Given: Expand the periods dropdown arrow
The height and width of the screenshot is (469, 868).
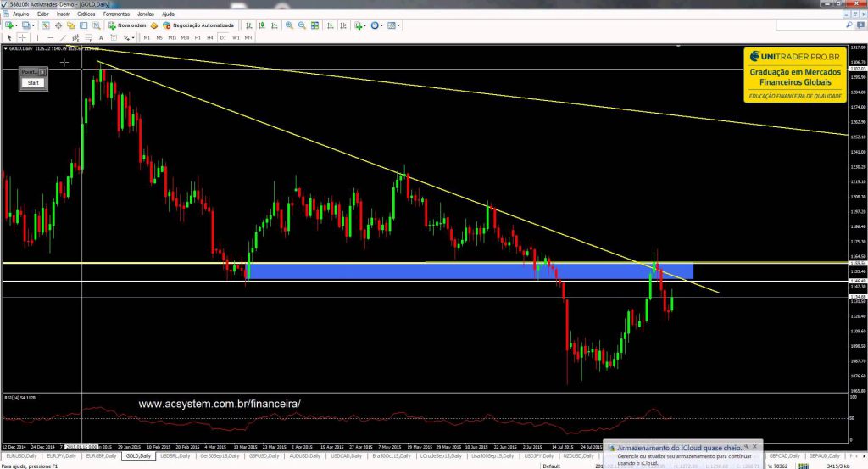Looking at the screenshot, I should pos(381,25).
